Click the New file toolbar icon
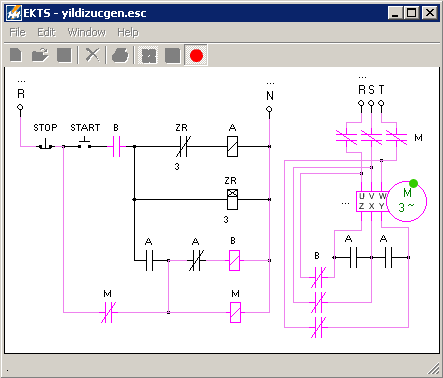The width and height of the screenshot is (443, 378). (16, 55)
